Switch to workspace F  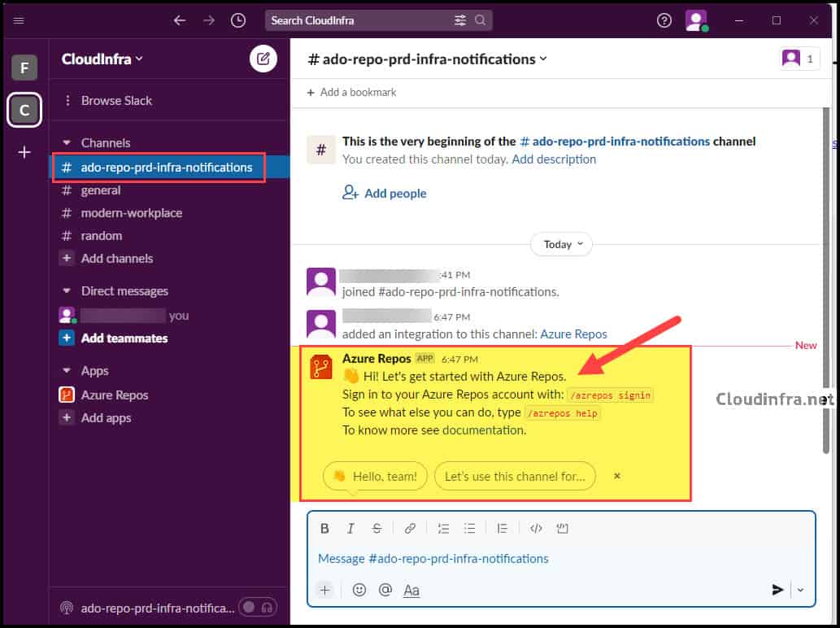pyautogui.click(x=24, y=68)
